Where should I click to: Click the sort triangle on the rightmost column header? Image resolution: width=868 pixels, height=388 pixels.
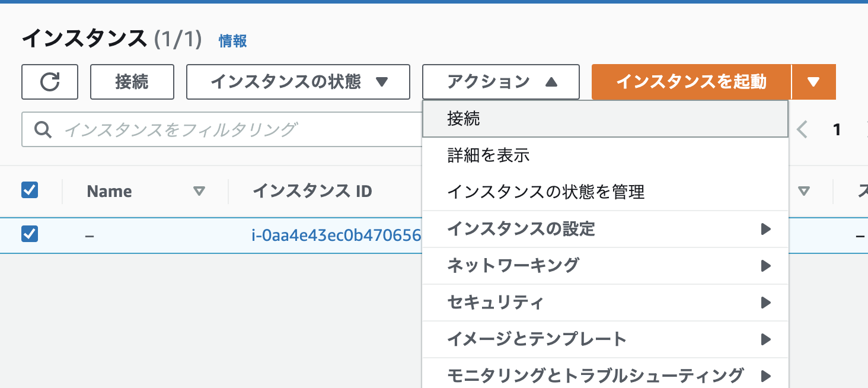[x=804, y=191]
